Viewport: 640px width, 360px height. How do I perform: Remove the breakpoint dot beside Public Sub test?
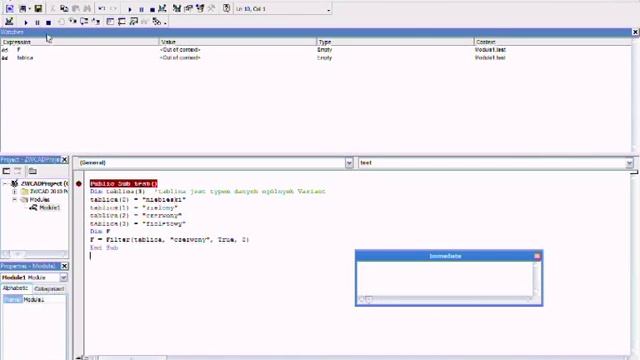point(79,184)
